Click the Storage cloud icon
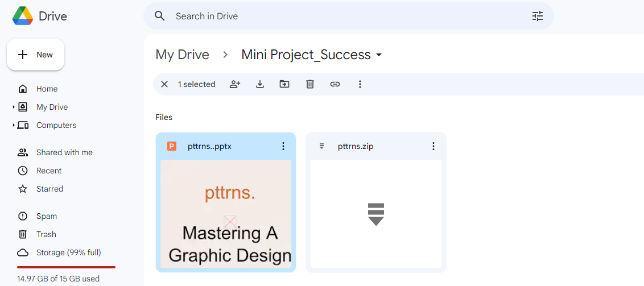The height and width of the screenshot is (286, 644). (23, 252)
